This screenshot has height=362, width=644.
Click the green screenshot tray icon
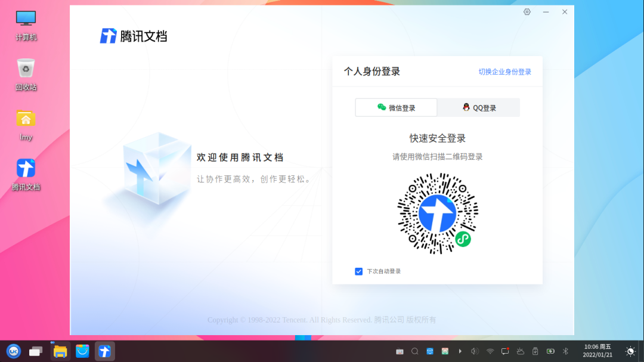click(445, 351)
